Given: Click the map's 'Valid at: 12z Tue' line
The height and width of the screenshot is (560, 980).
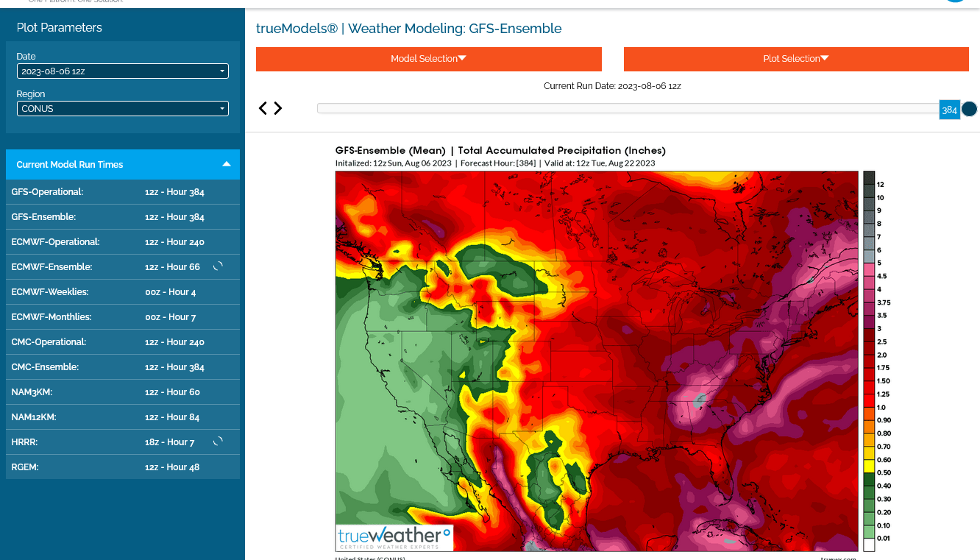Looking at the screenshot, I should 600,163.
